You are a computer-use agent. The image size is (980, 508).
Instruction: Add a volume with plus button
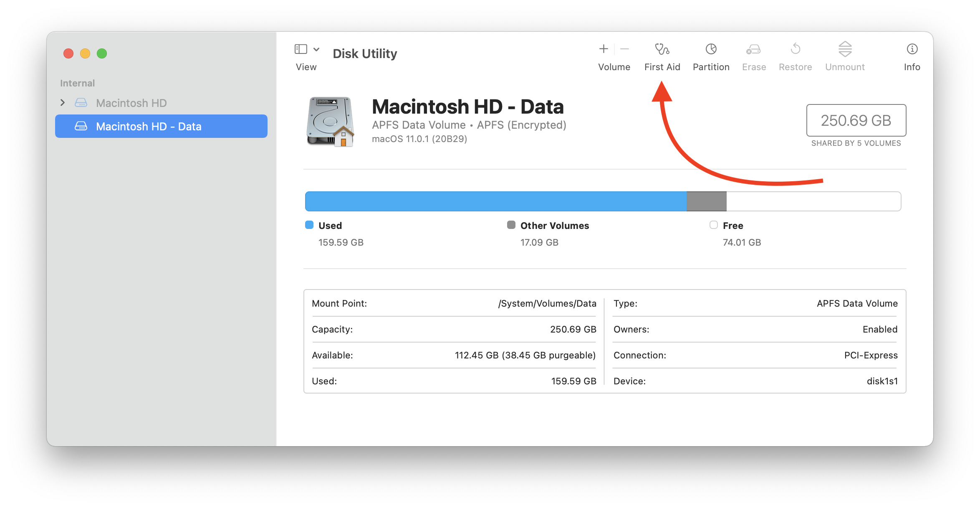click(604, 49)
